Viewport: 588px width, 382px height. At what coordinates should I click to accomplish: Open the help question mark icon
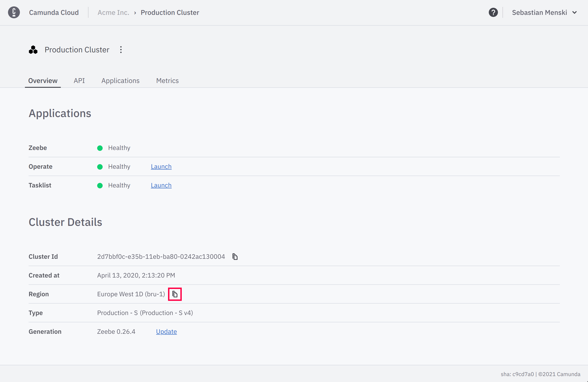coord(493,12)
